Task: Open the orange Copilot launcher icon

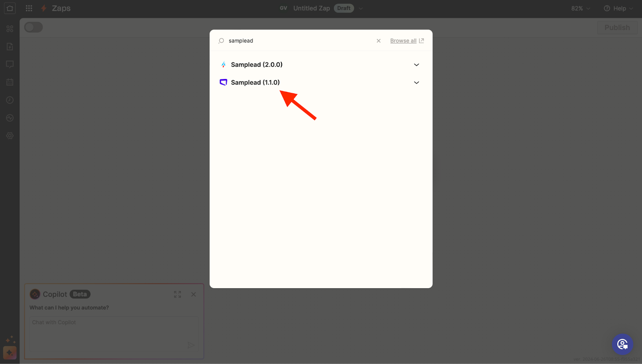Action: pyautogui.click(x=10, y=353)
